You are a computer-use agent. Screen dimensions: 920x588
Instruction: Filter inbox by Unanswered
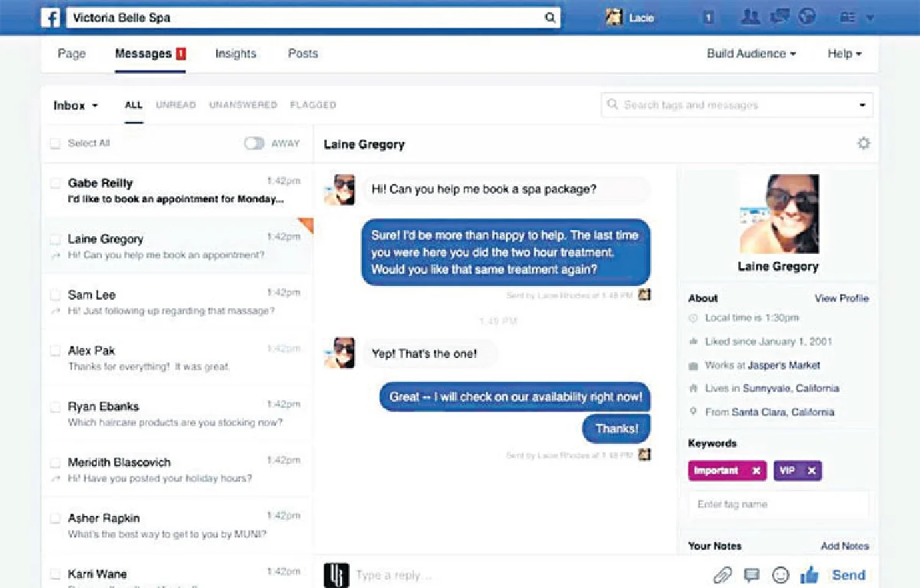tap(243, 105)
